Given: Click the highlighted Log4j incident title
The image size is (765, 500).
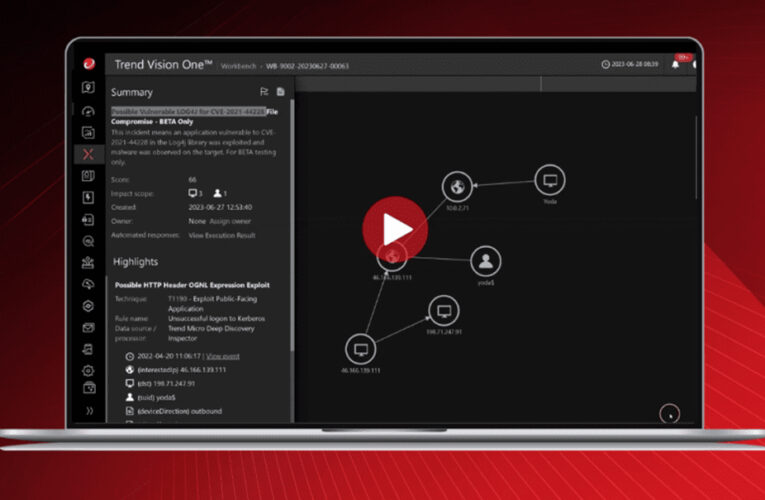Looking at the screenshot, I should coord(189,112).
